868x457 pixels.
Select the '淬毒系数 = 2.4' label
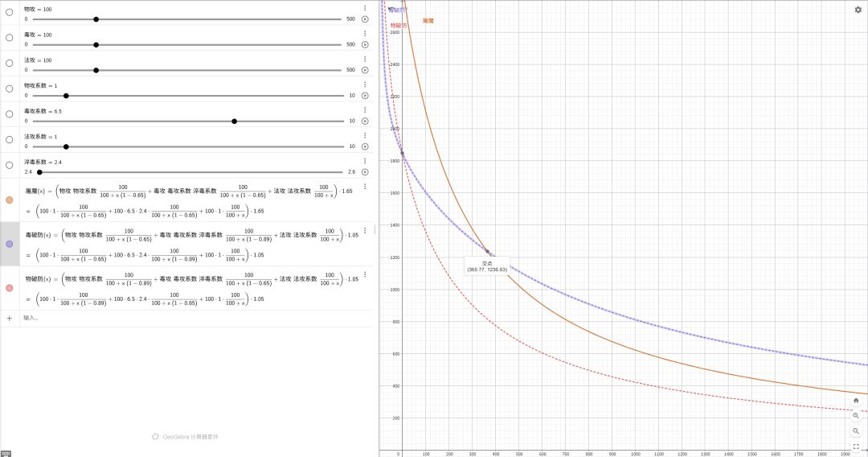43,163
